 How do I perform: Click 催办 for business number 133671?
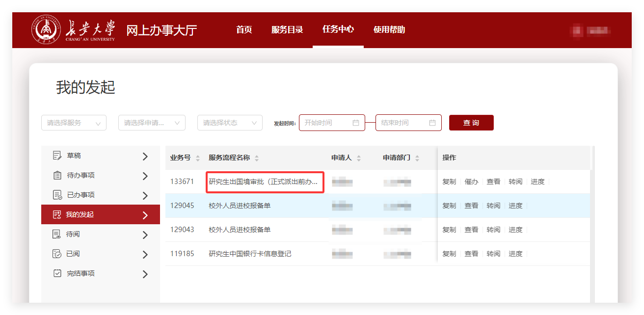tap(471, 182)
